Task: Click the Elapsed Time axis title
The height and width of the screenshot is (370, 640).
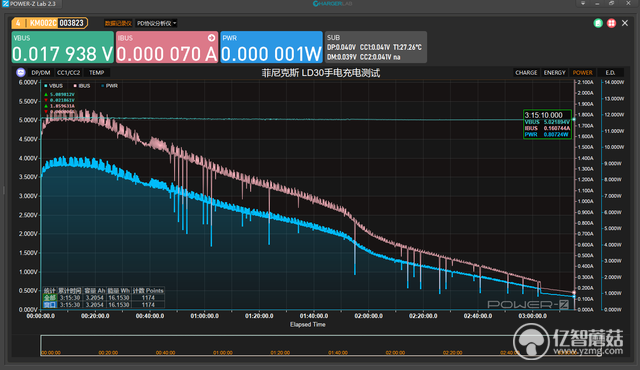Action: (x=308, y=325)
